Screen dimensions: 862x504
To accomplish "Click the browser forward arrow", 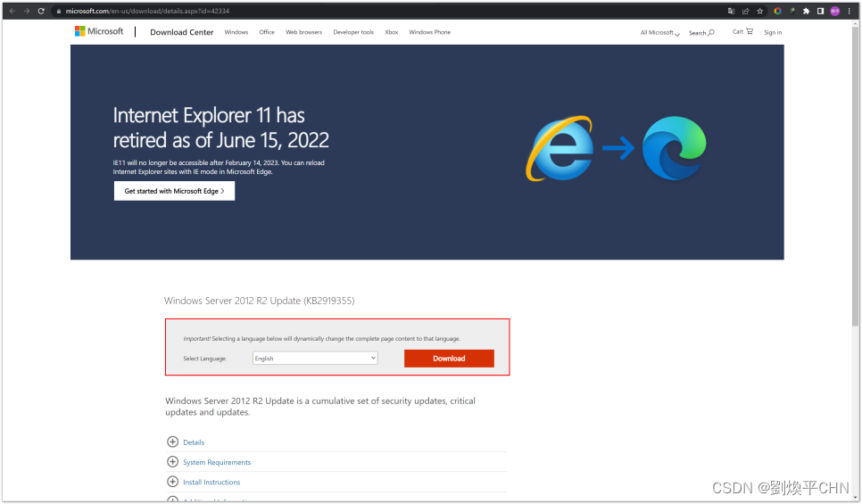I will [x=27, y=11].
